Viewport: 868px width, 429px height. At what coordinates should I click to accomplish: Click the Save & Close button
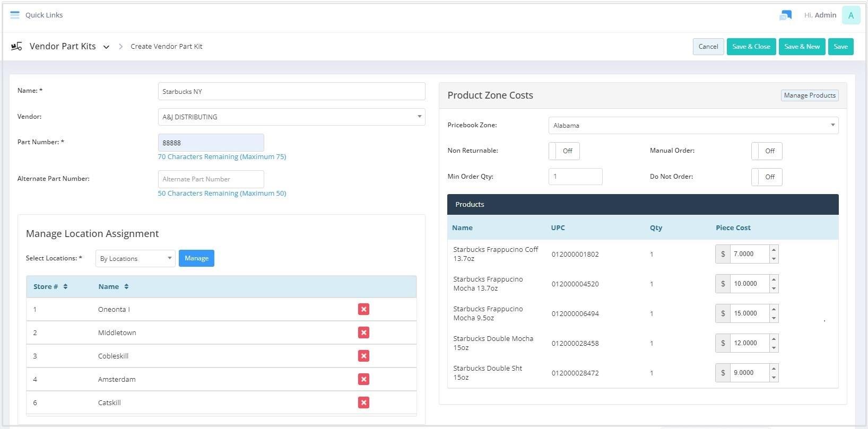(x=751, y=47)
